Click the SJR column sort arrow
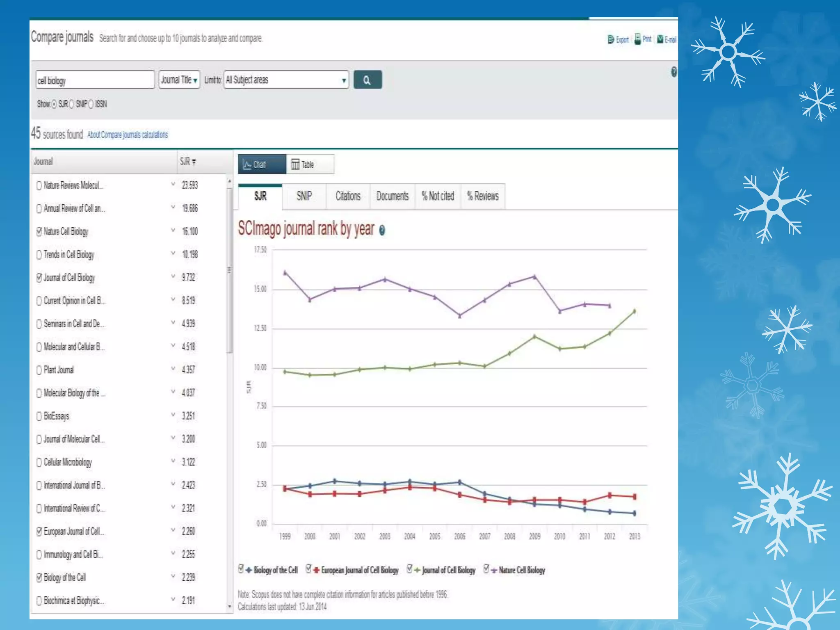Screen dimensions: 840x630 (194, 162)
